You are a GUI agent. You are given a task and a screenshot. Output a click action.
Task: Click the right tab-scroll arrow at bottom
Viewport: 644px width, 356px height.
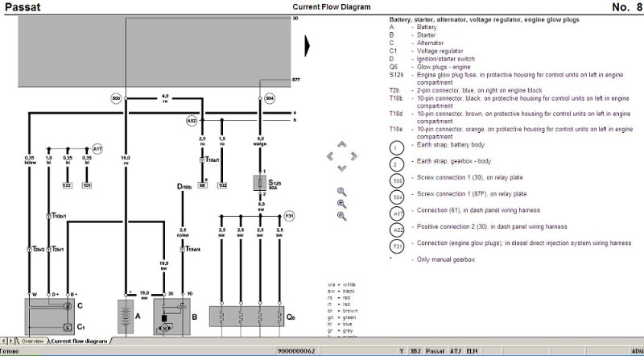coord(11,341)
